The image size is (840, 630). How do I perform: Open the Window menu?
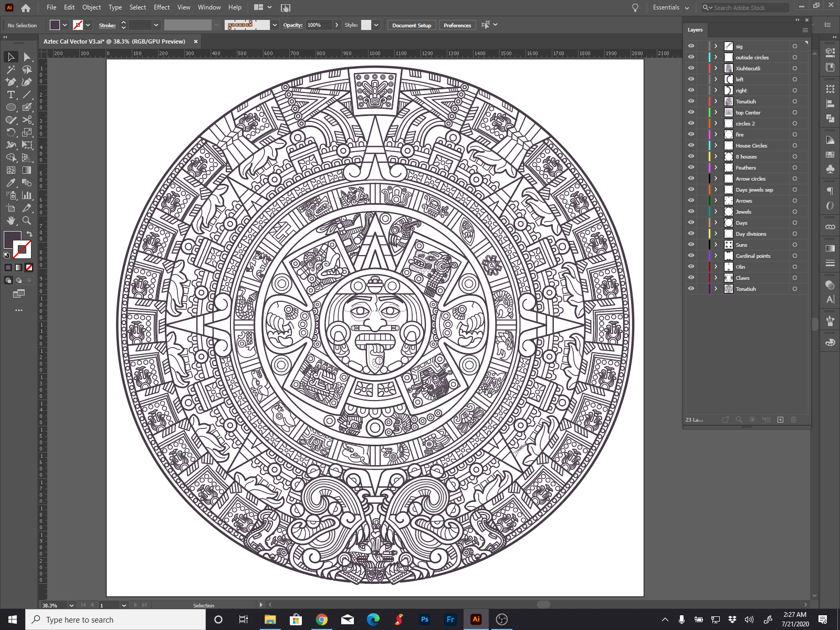pos(209,7)
